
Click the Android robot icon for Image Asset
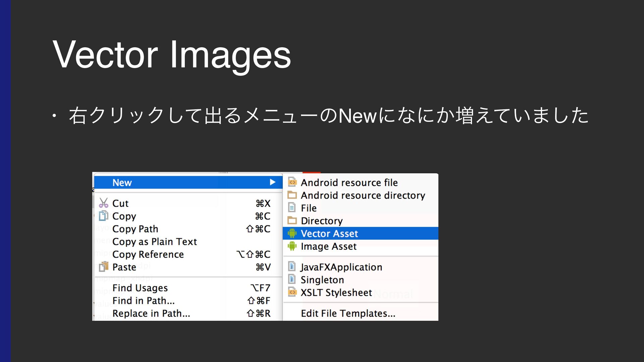292,246
